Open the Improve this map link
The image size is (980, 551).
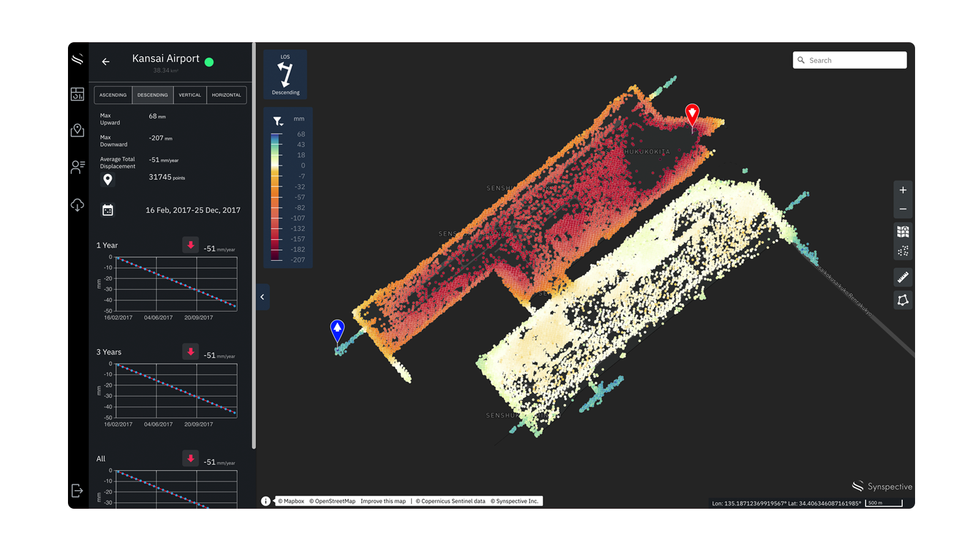pyautogui.click(x=383, y=501)
